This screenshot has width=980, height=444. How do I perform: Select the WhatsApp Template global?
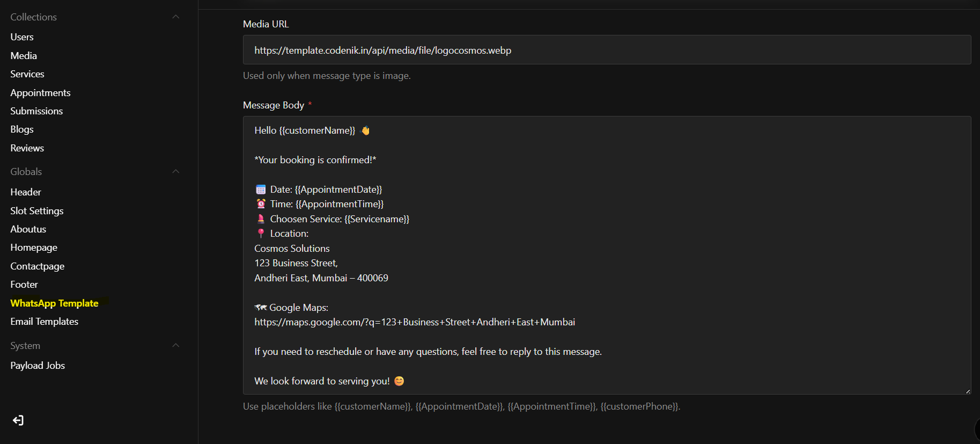(x=54, y=303)
